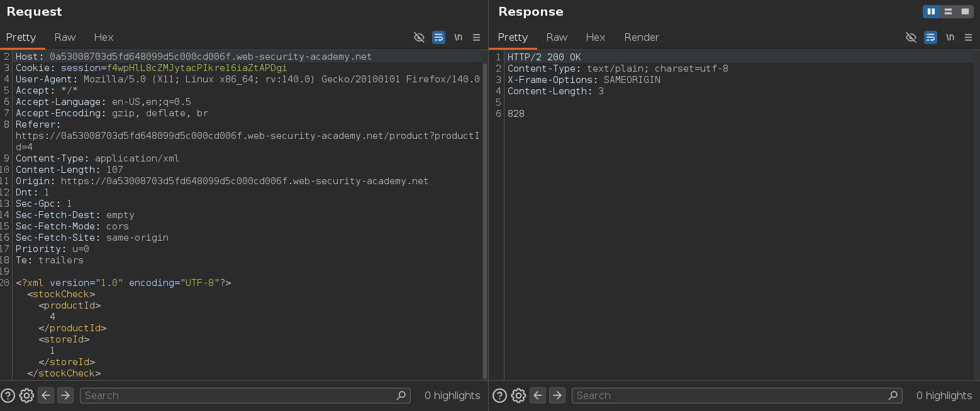Image resolution: width=980 pixels, height=411 pixels.
Task: Click Request search magnifier icon
Action: [x=401, y=395]
